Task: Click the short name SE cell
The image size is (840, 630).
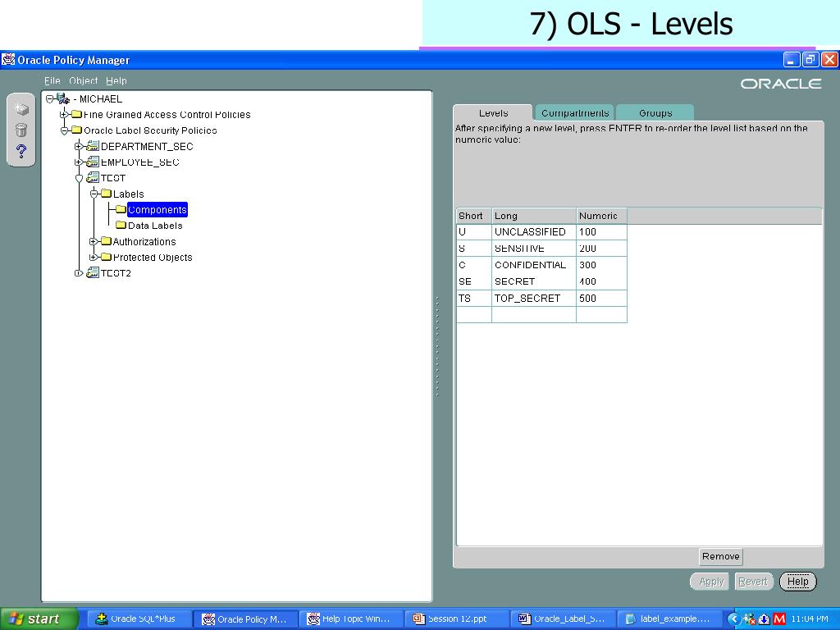Action: point(474,282)
